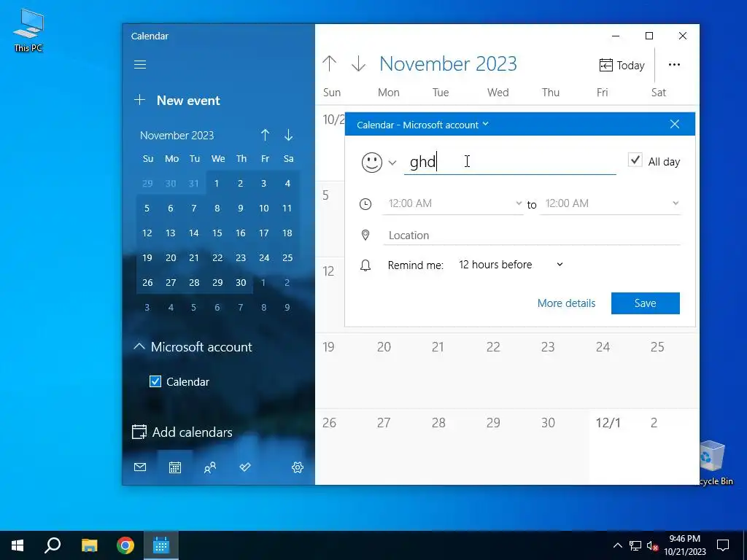
Task: Toggle the All day checkbox
Action: tap(635, 160)
